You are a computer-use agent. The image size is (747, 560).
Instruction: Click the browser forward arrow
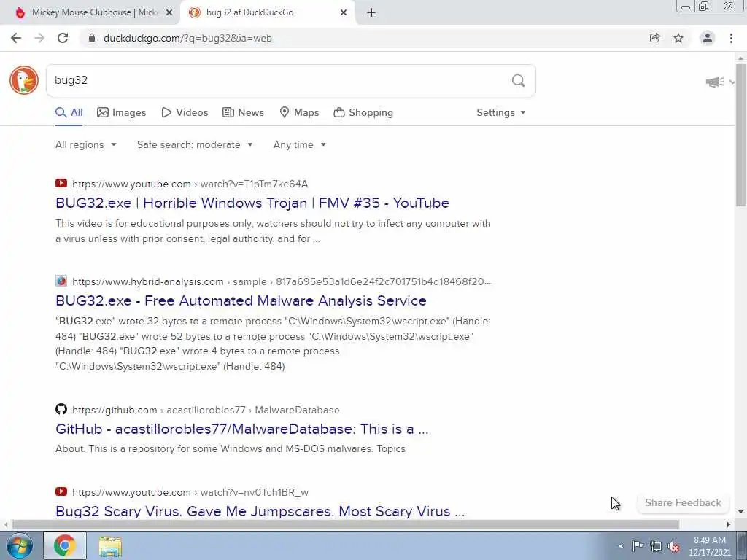[39, 38]
